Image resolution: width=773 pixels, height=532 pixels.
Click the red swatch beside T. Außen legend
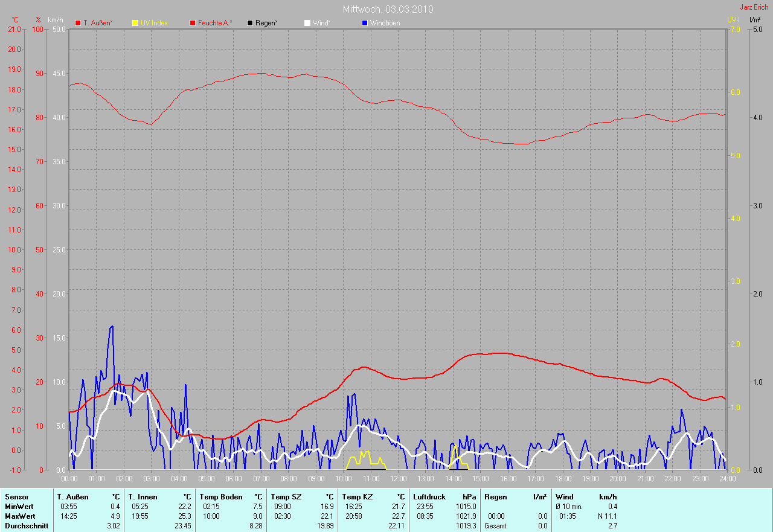(x=78, y=23)
